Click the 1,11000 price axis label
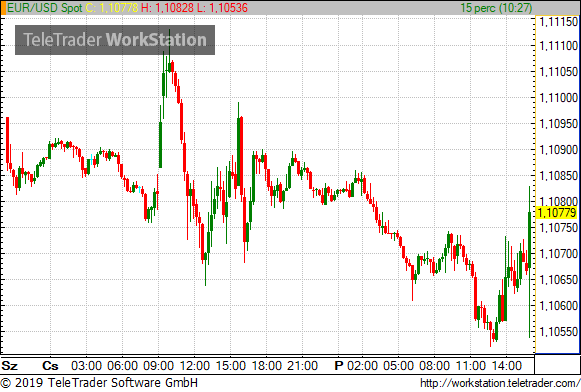The height and width of the screenshot is (392, 581). pyautogui.click(x=558, y=98)
